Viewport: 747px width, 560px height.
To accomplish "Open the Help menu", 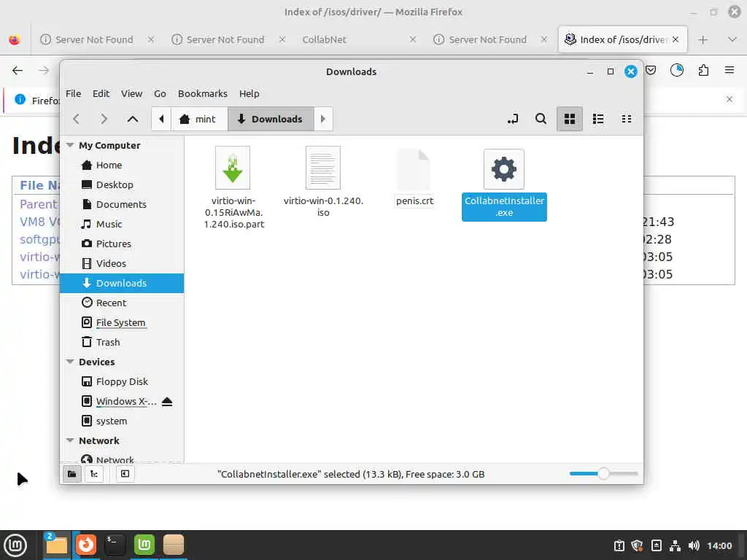I will (x=249, y=94).
